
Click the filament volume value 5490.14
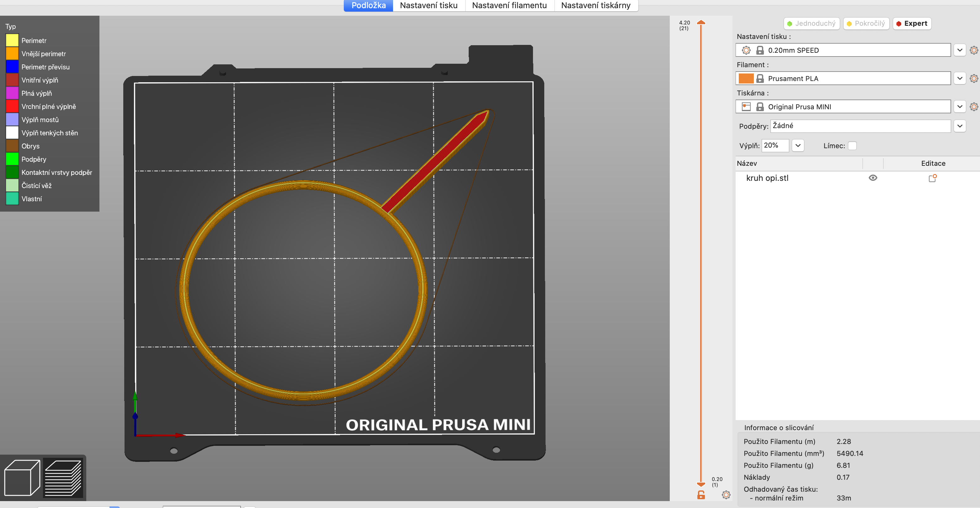(850, 453)
